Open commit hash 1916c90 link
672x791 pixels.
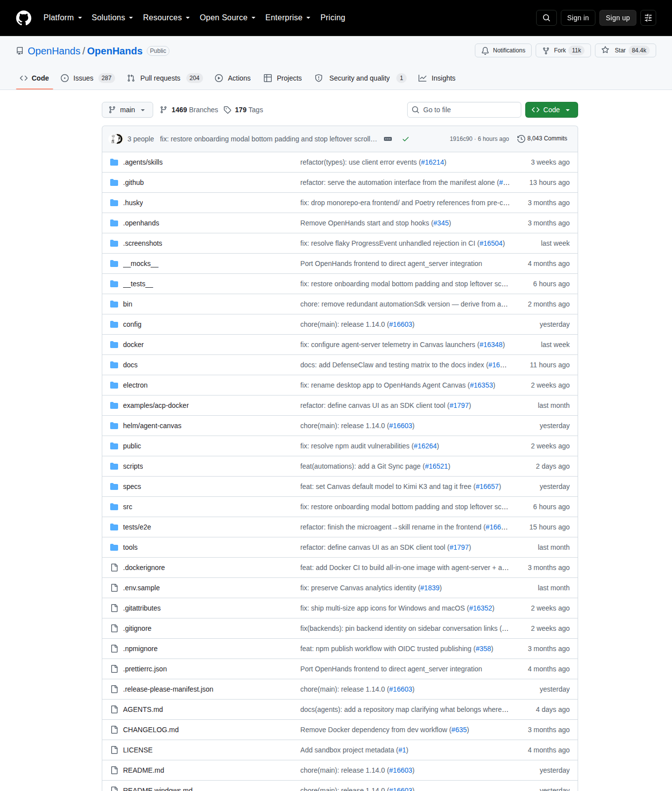(461, 139)
